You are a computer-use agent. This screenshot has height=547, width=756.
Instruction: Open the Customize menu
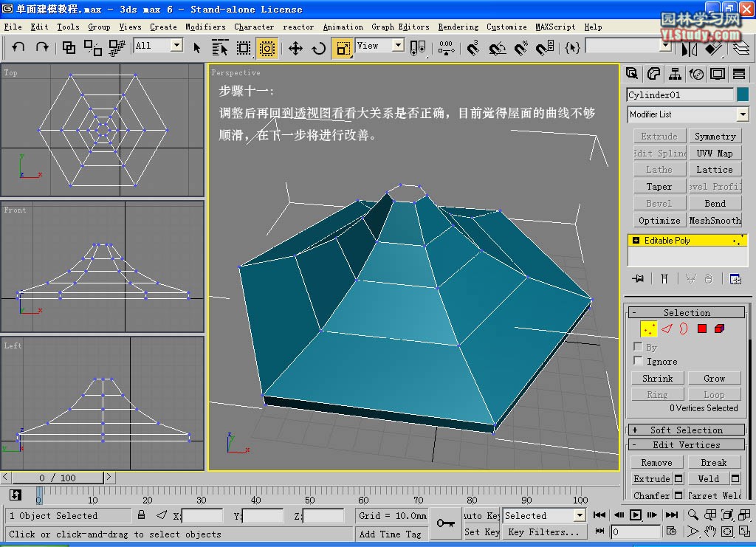pos(506,27)
